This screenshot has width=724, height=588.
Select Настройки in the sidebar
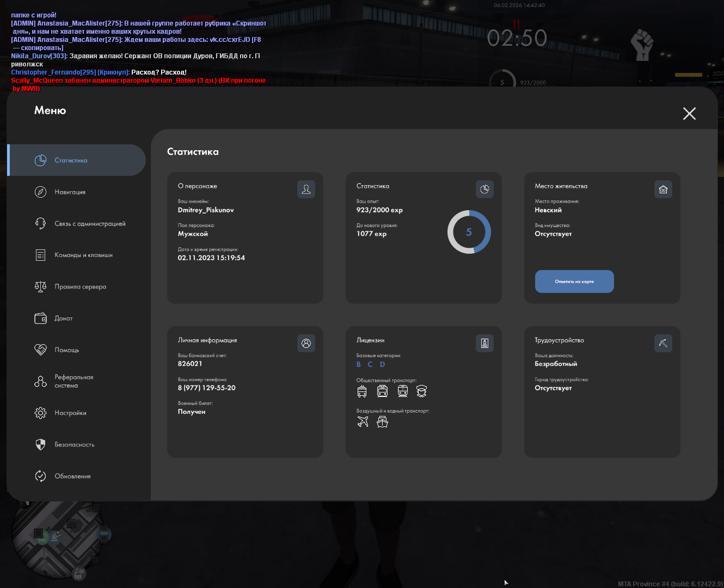click(x=70, y=413)
